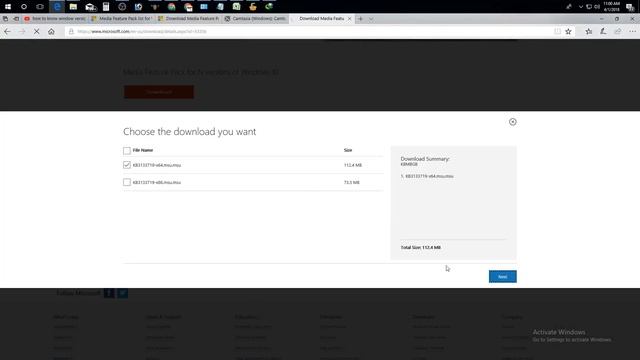Screen dimensions: 640x360
Task: Switch to Media Feature Pack list tab
Action: click(122, 19)
